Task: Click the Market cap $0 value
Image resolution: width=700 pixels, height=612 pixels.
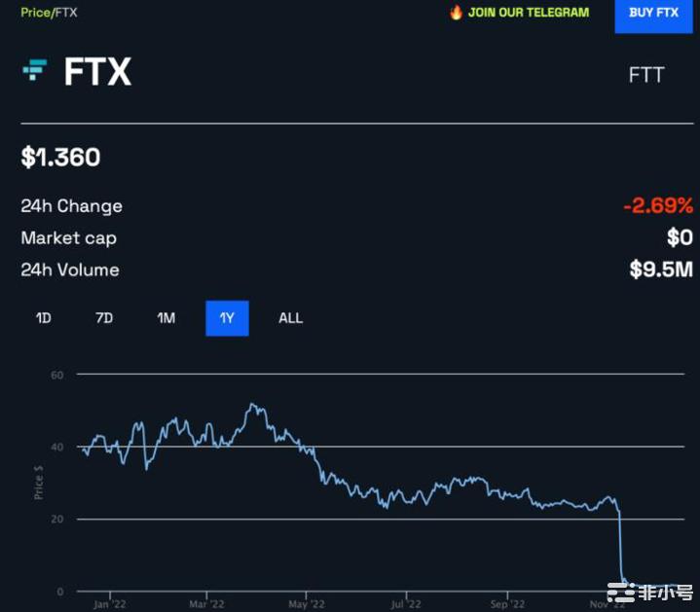Action: coord(680,238)
